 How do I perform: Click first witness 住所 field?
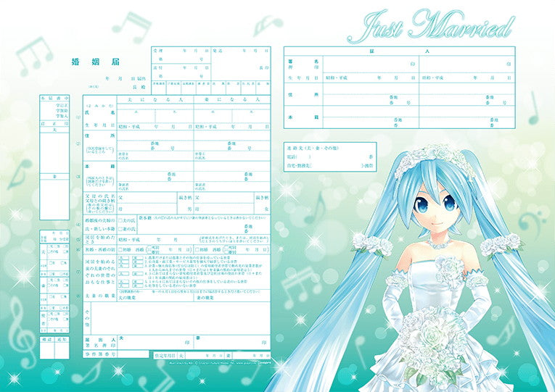click(371, 94)
